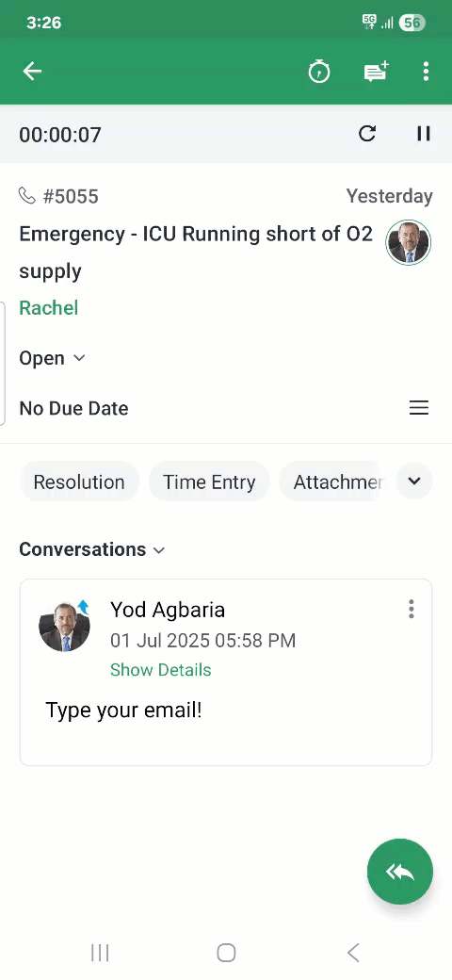Tap the back arrow in the header
This screenshot has height=980, width=452.
click(32, 72)
